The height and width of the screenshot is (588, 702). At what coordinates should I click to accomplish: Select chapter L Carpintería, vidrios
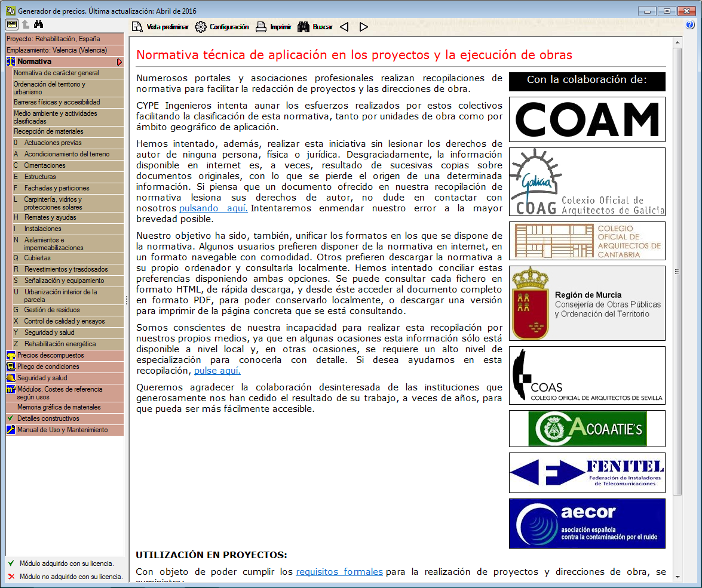click(x=69, y=203)
